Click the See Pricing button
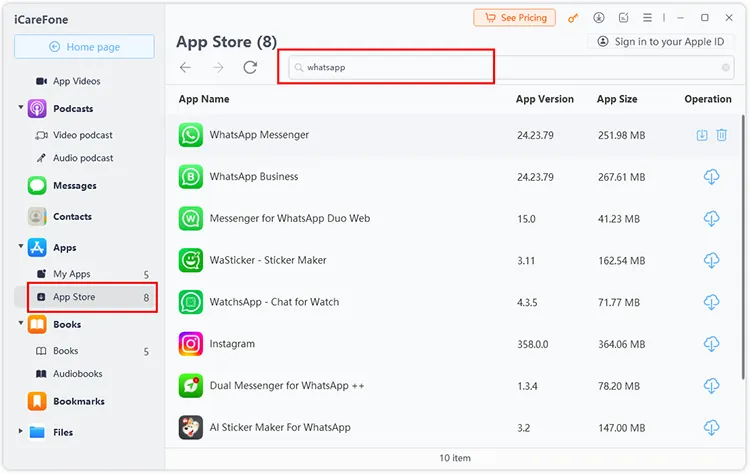Image resolution: width=750 pixels, height=474 pixels. coord(515,18)
